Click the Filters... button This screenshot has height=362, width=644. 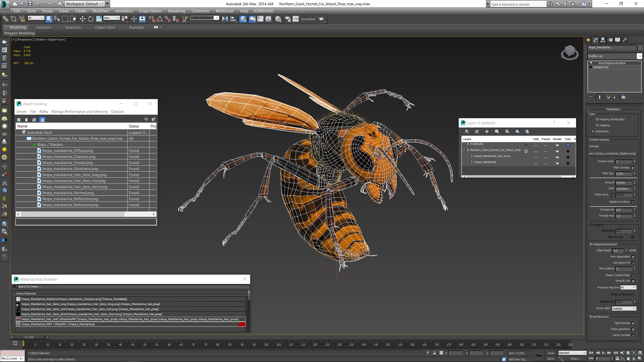576,359
